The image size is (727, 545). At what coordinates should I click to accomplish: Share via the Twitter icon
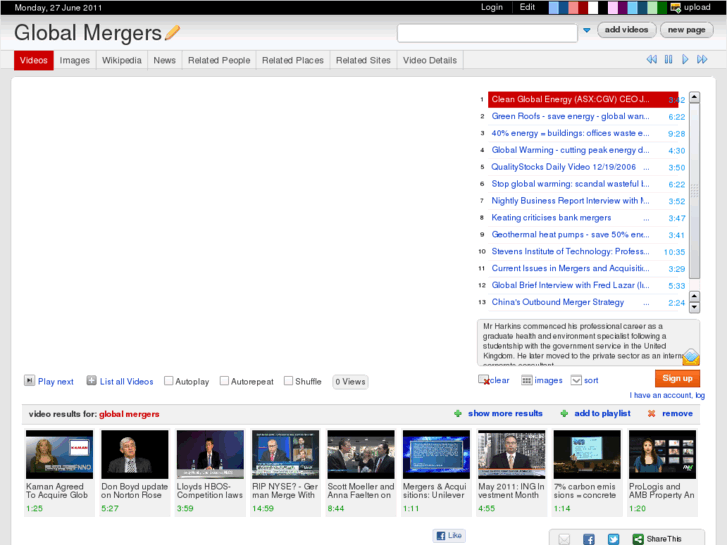click(613, 539)
